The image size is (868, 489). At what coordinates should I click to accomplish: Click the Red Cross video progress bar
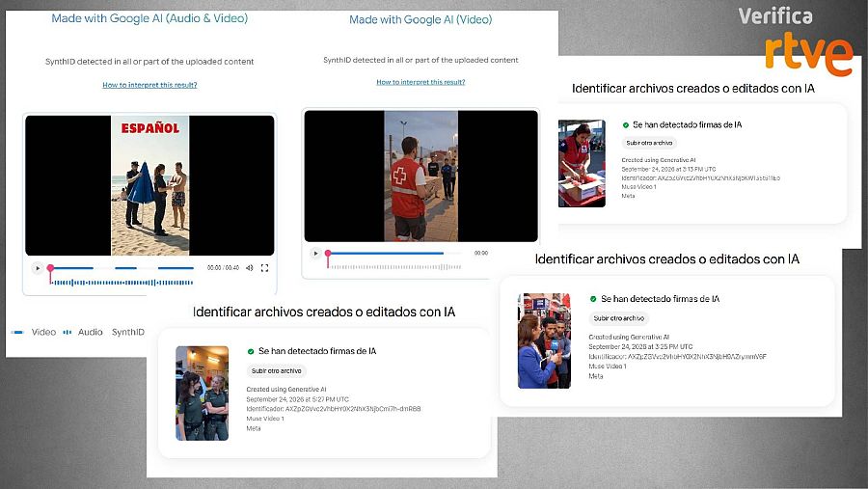point(394,253)
